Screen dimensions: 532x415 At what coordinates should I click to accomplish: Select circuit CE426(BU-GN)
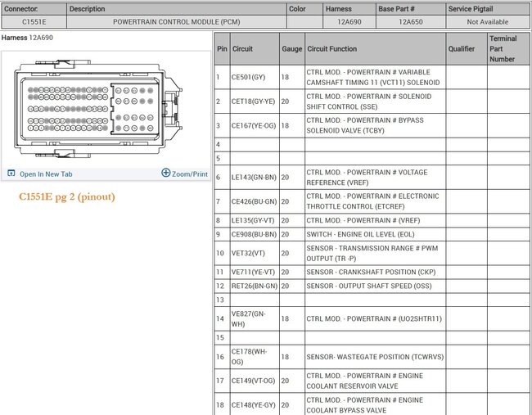[254, 201]
